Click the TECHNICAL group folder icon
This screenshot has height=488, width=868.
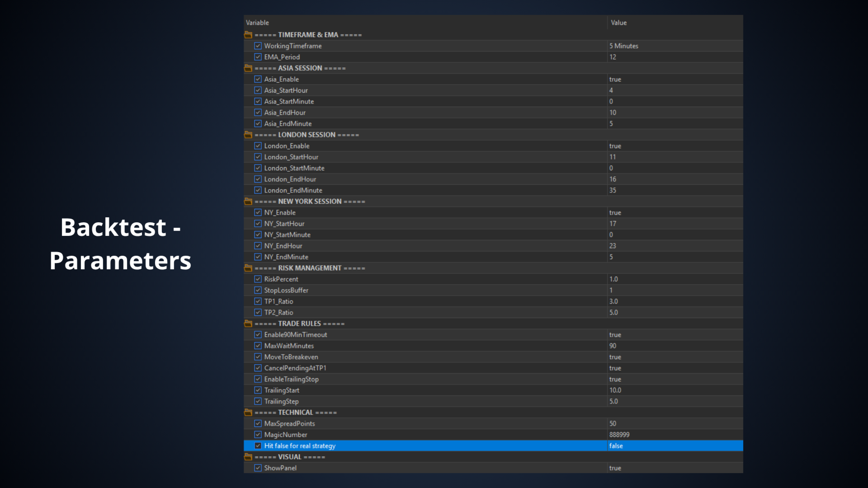point(248,413)
